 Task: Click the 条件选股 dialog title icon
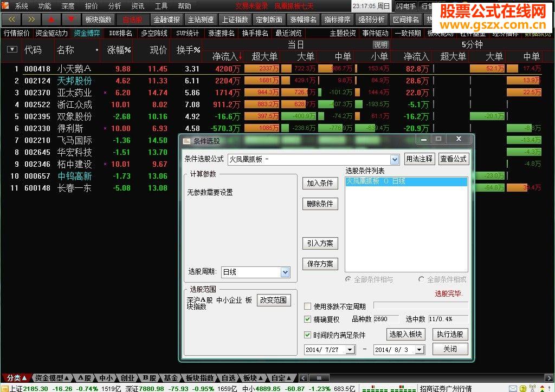tap(186, 141)
